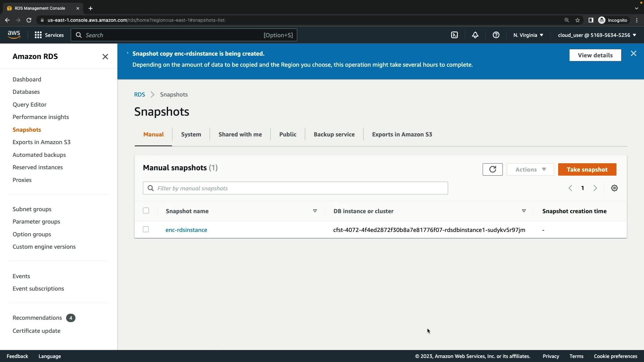Go to the AWS console home logo
644x362 pixels.
pos(14,35)
